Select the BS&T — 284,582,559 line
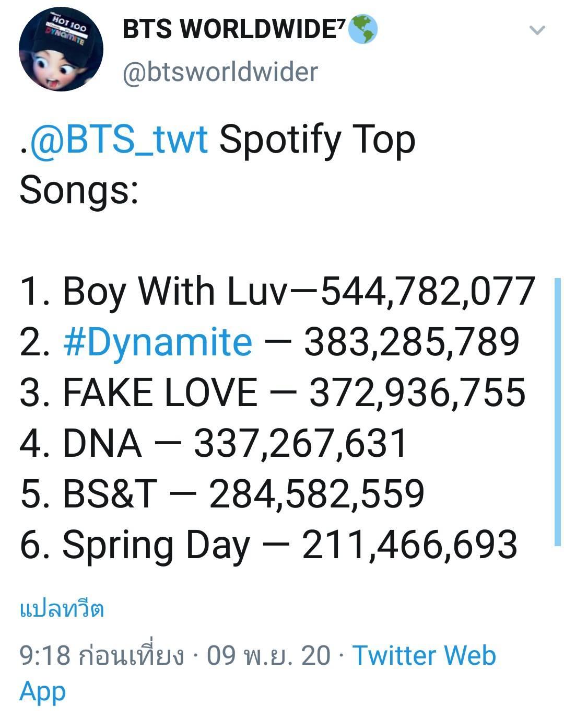564x728 pixels. [222, 494]
